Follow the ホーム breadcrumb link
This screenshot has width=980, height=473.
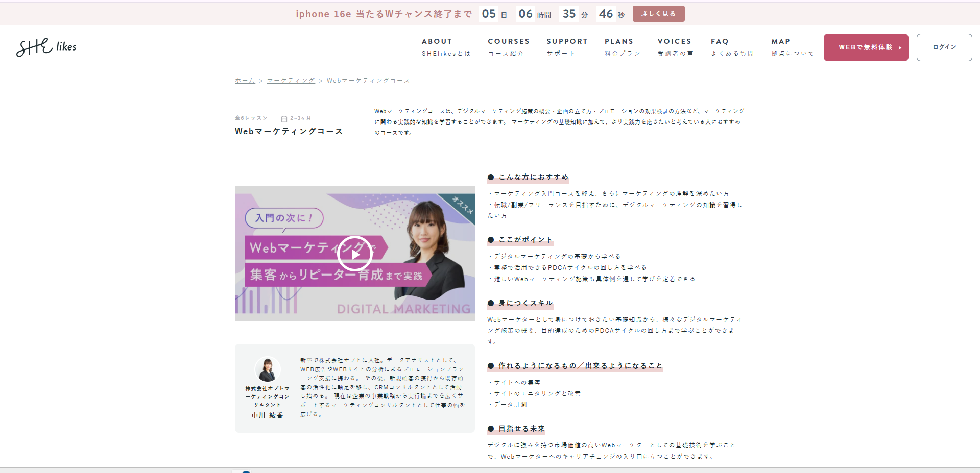click(245, 81)
